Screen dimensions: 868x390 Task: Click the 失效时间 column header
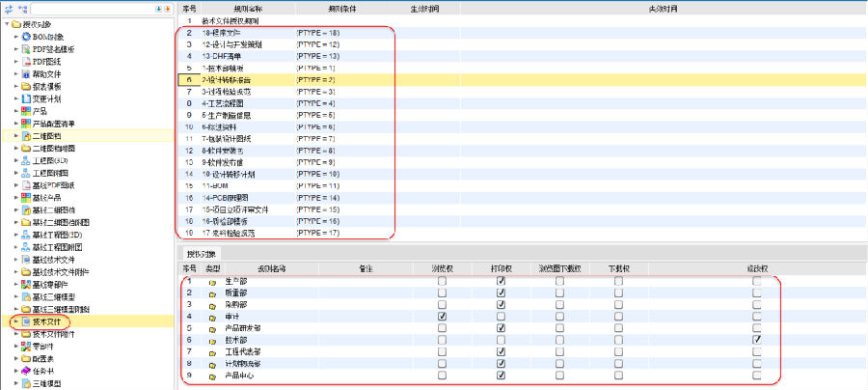point(664,9)
